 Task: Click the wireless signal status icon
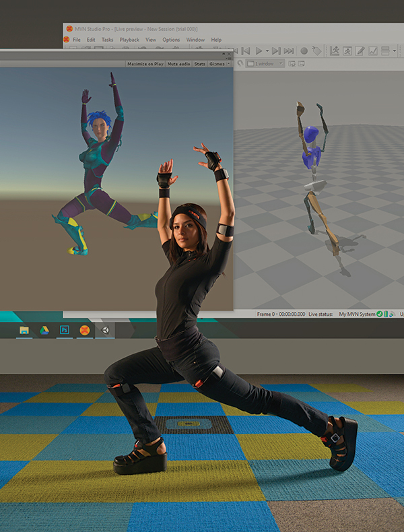[x=392, y=314]
